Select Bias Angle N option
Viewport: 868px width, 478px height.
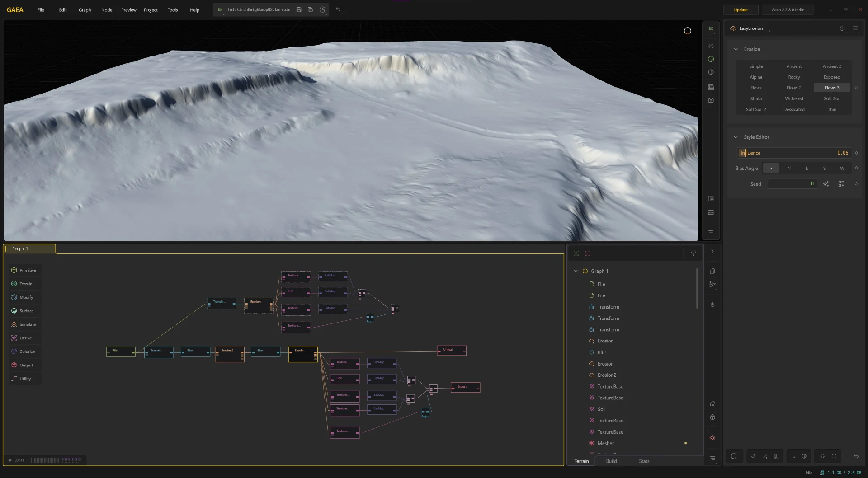point(789,168)
